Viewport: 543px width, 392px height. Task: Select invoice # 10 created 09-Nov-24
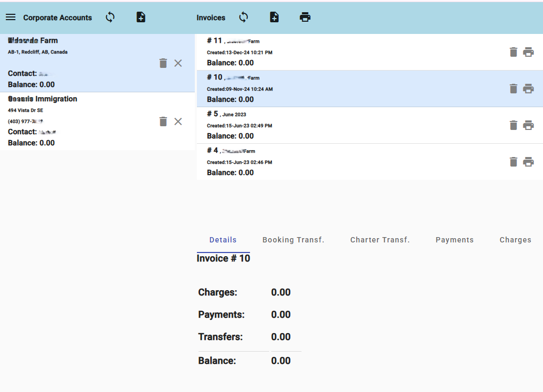coord(370,89)
